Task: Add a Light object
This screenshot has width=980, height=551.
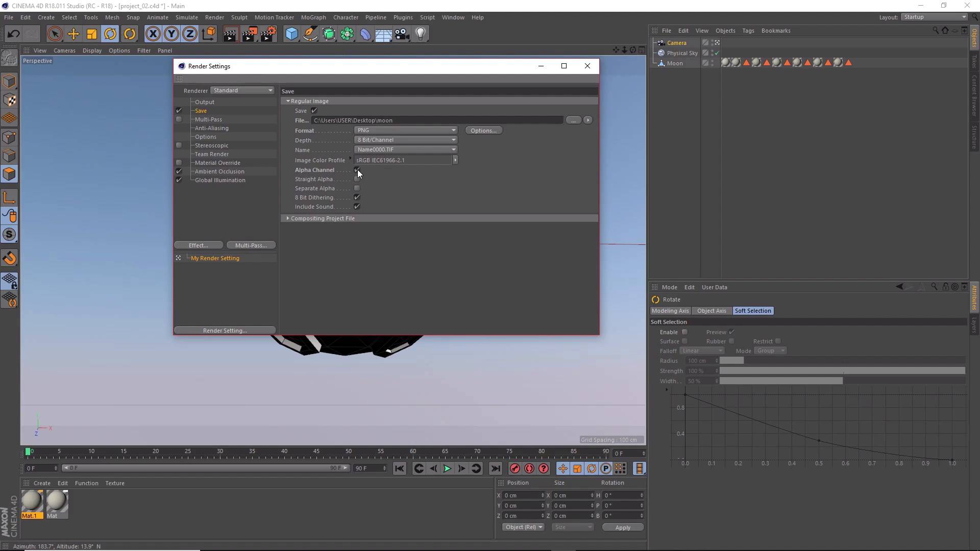Action: pos(420,34)
